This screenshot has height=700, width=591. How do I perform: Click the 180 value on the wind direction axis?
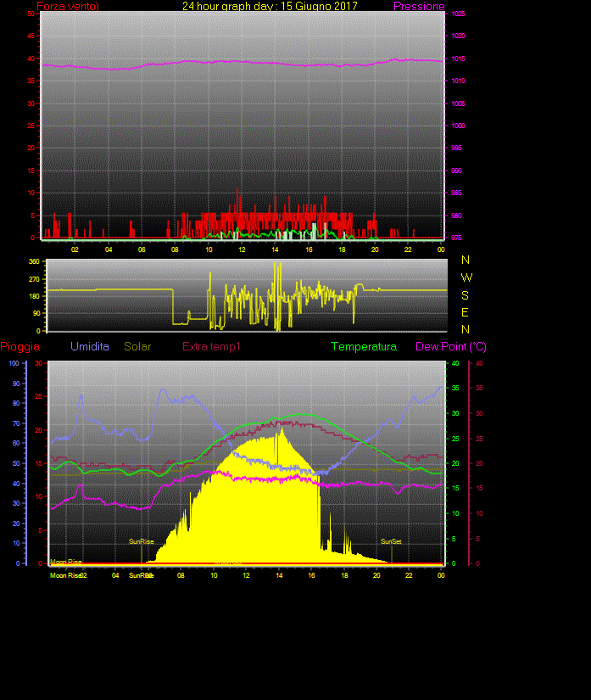(x=35, y=296)
